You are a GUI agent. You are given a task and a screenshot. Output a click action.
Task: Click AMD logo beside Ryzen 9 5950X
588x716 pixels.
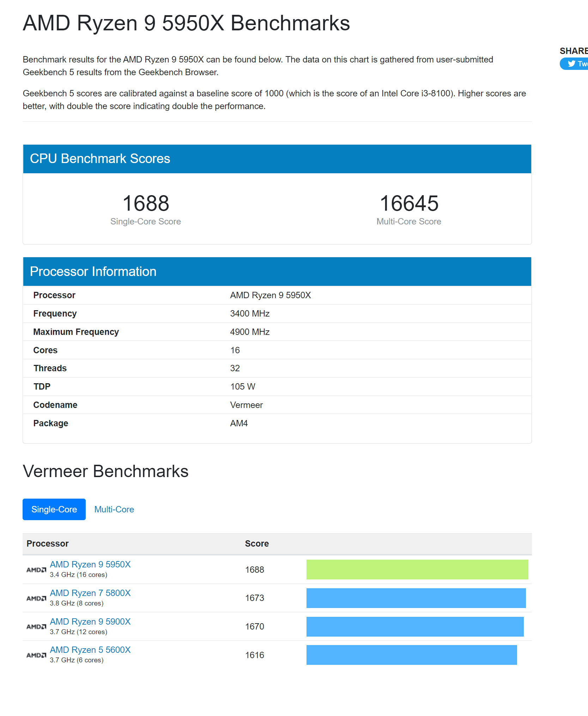(36, 570)
